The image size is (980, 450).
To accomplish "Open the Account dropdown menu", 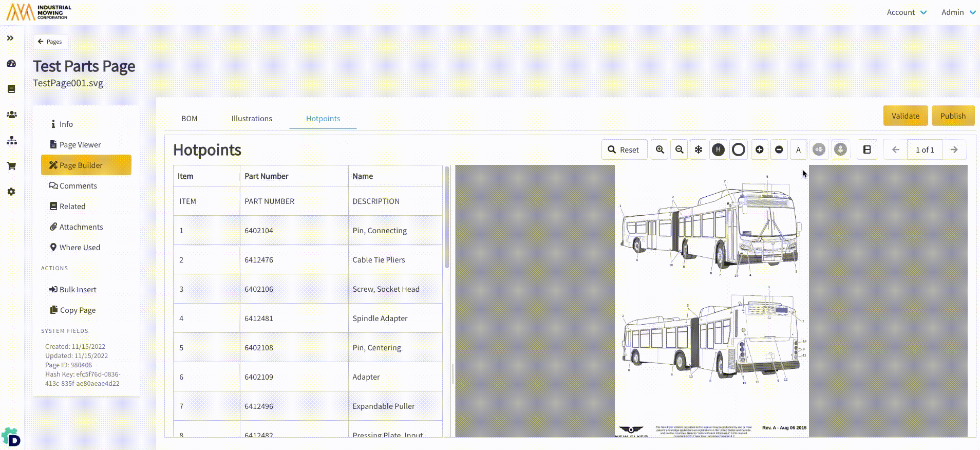I will coord(907,12).
